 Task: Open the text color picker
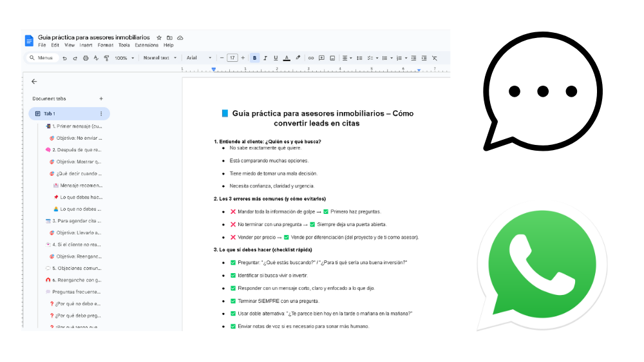pos(287,58)
